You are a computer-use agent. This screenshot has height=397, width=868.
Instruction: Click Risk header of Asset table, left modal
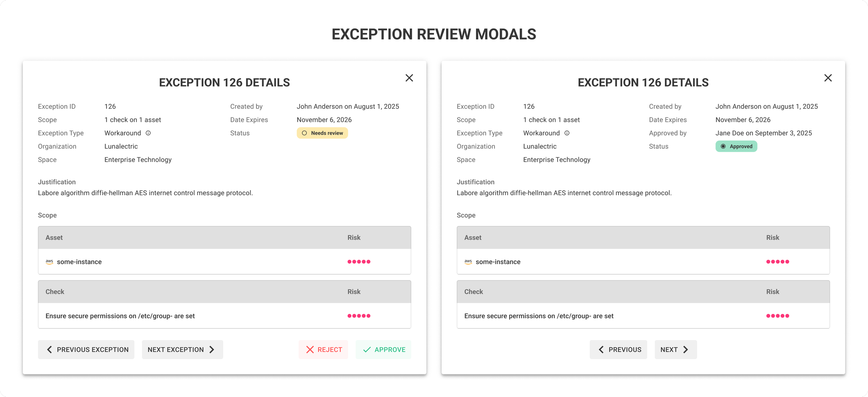(x=354, y=238)
